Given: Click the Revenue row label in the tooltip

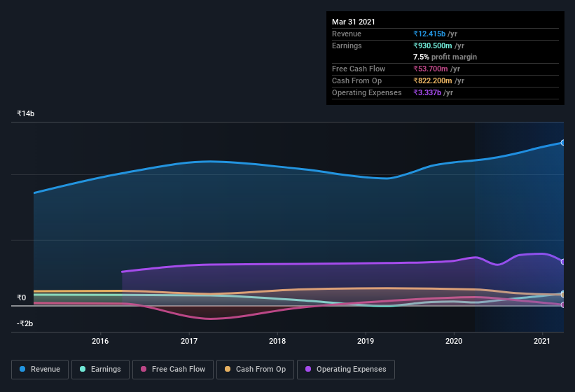Looking at the screenshot, I should pos(347,34).
